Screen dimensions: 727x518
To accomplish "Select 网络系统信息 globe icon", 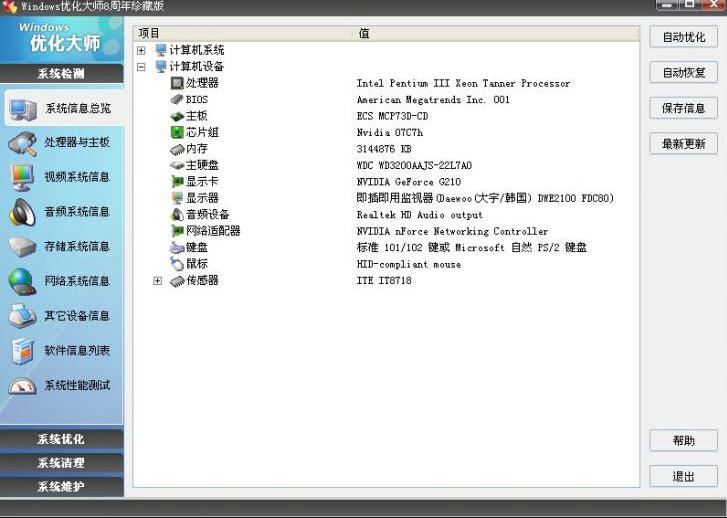I will tap(22, 281).
